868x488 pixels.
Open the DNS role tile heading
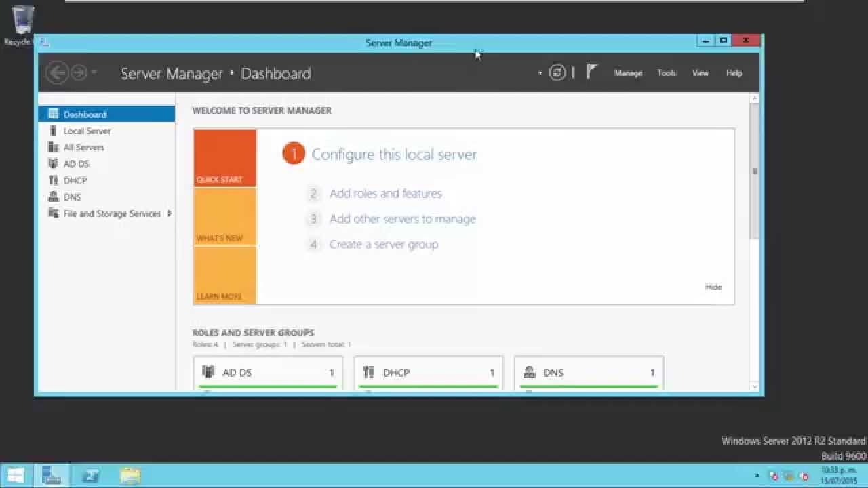point(553,373)
